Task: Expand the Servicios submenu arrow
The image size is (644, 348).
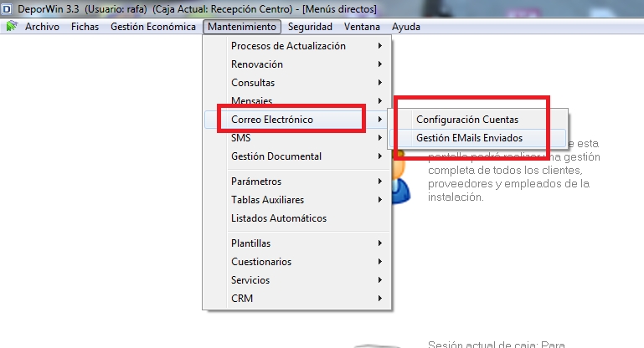Action: click(380, 280)
